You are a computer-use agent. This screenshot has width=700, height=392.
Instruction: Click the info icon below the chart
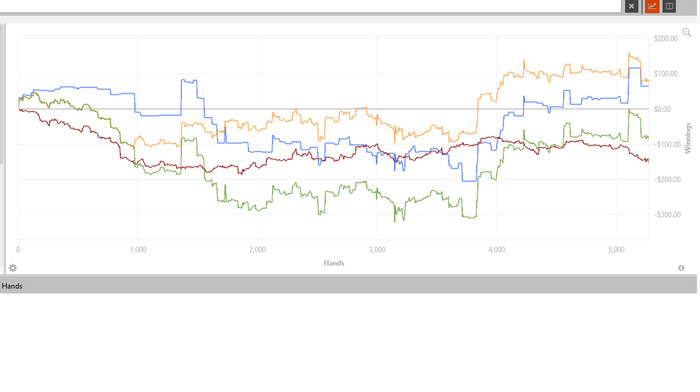point(681,268)
